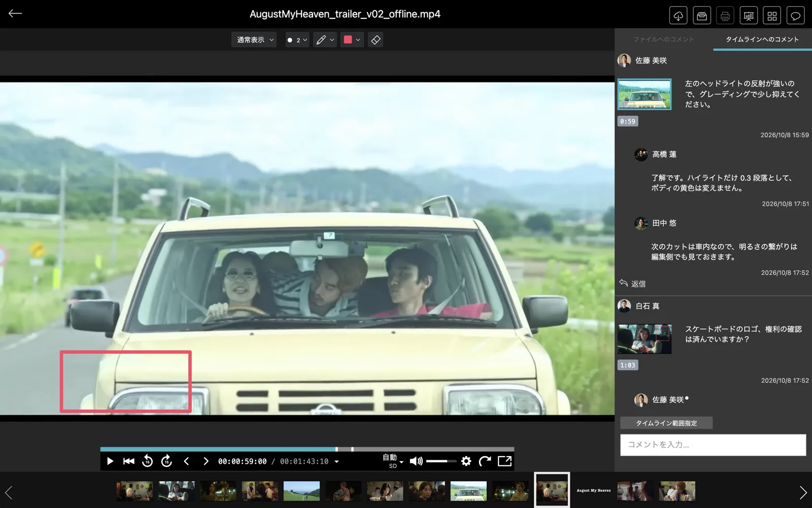The image size is (812, 508).
Task: Open player settings gear
Action: 466,461
